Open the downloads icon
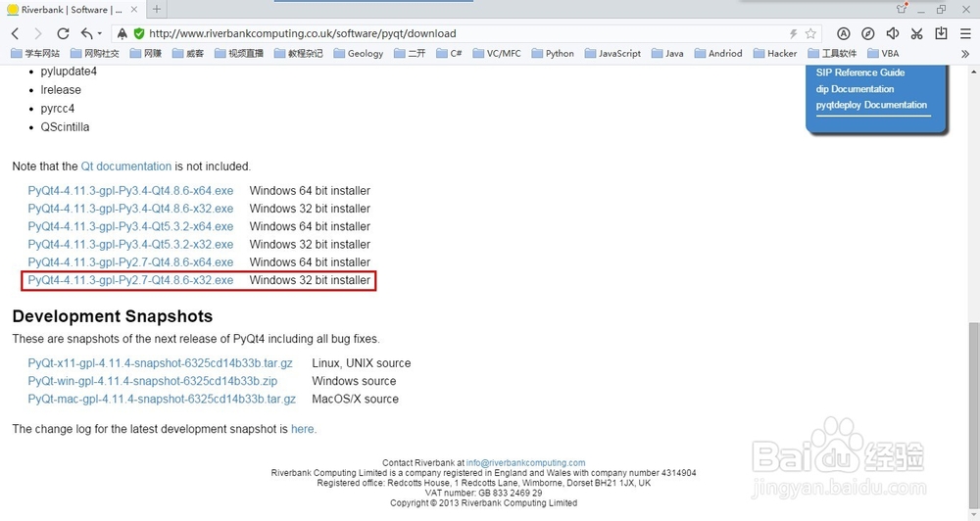This screenshot has width=980, height=521. (x=941, y=33)
